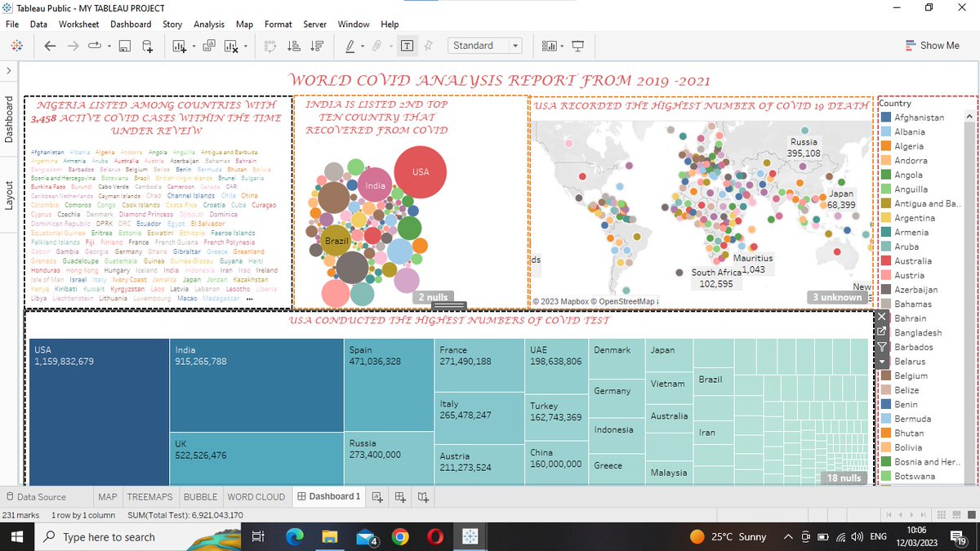This screenshot has width=980, height=551.
Task: Click Go to Sheet icon on legend
Action: click(x=881, y=331)
